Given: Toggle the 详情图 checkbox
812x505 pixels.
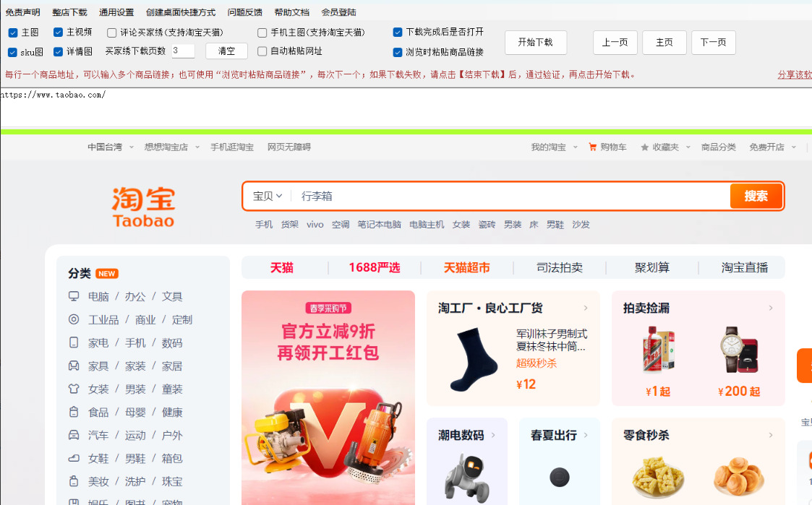Looking at the screenshot, I should click(58, 52).
